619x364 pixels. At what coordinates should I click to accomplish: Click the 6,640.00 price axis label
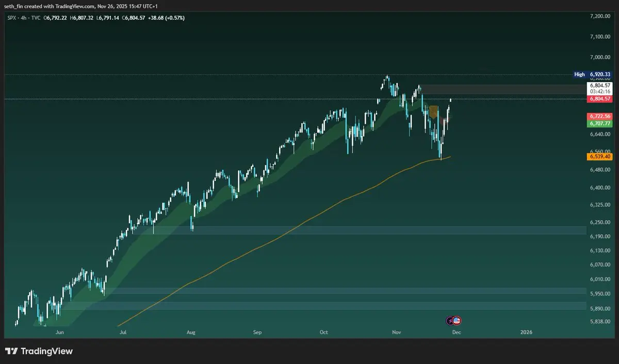click(x=600, y=135)
